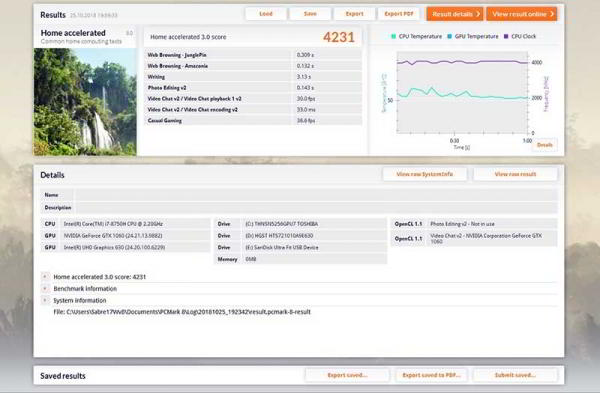This screenshot has width=600, height=393.
Task: Select the Casual Gaming row
Action: pyautogui.click(x=253, y=121)
